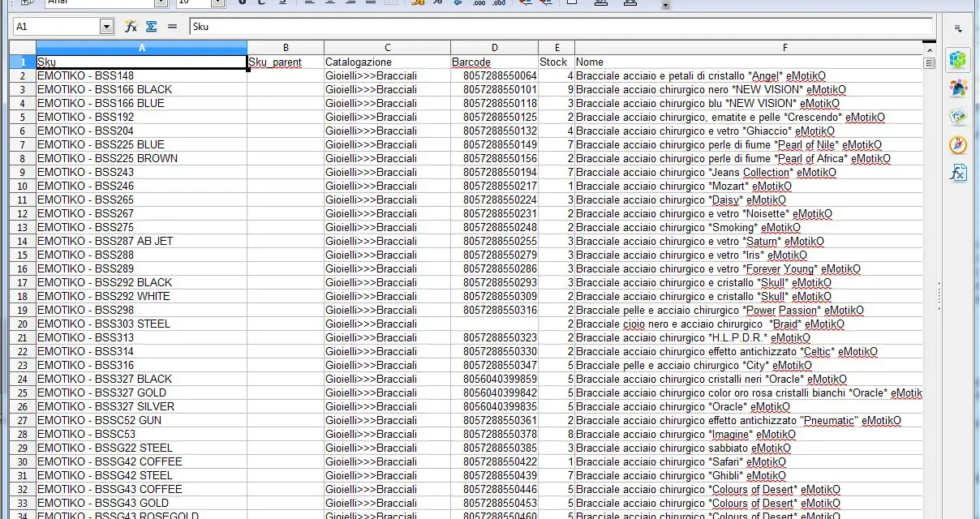The image size is (980, 519).
Task: Select the cell mentioning "Pneumatic" eMotikO
Action: point(748,420)
